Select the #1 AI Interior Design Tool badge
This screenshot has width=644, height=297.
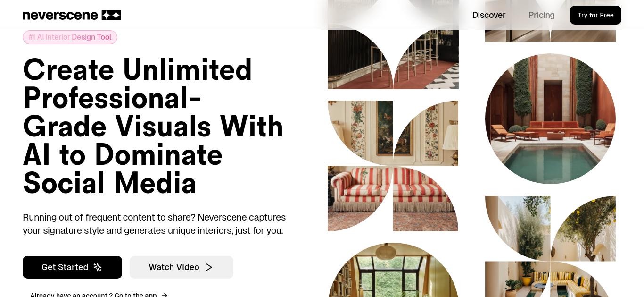70,37
